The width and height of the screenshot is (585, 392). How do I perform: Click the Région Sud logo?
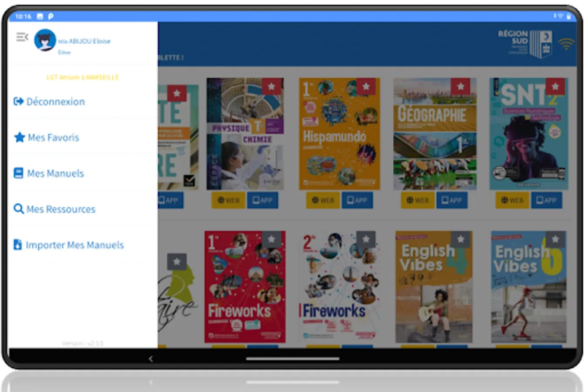point(525,44)
